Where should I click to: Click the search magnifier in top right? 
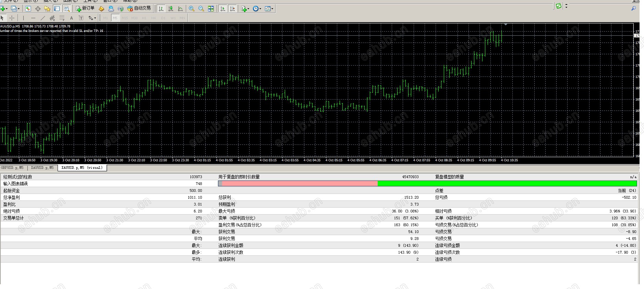click(x=633, y=9)
